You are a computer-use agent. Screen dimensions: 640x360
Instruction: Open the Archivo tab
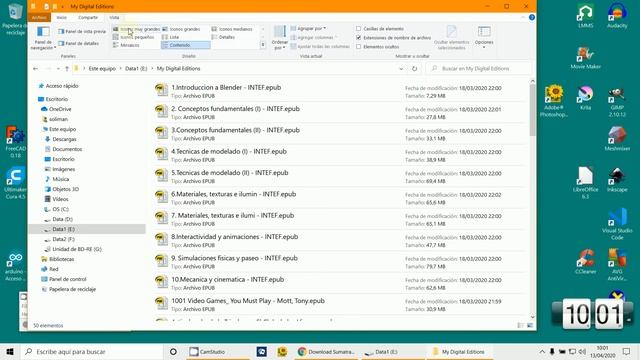click(x=39, y=18)
